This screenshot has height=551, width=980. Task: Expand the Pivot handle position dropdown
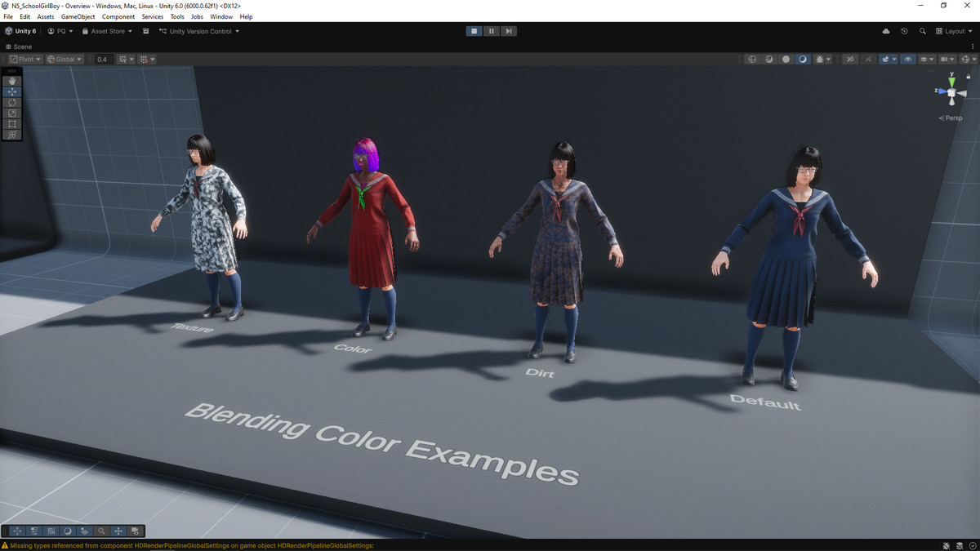pos(25,60)
